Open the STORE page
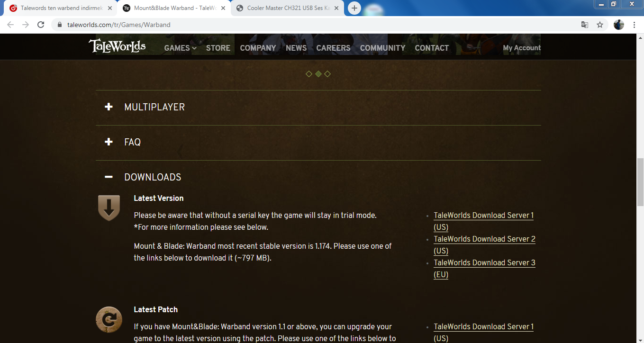This screenshot has height=343, width=644. 218,48
